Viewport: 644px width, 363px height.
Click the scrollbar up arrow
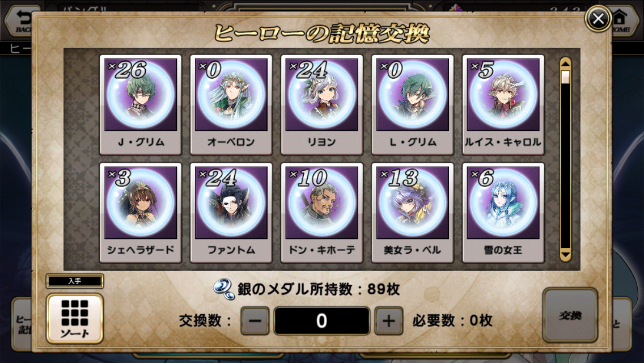(566, 64)
